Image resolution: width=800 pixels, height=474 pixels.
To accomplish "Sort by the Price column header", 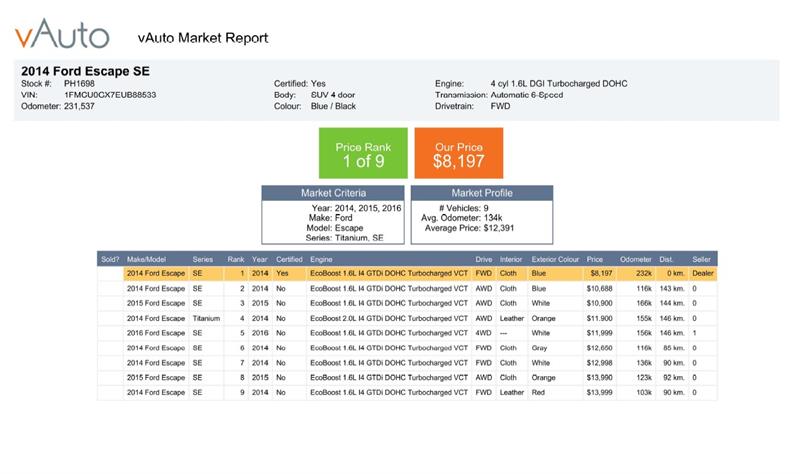I will [x=594, y=259].
